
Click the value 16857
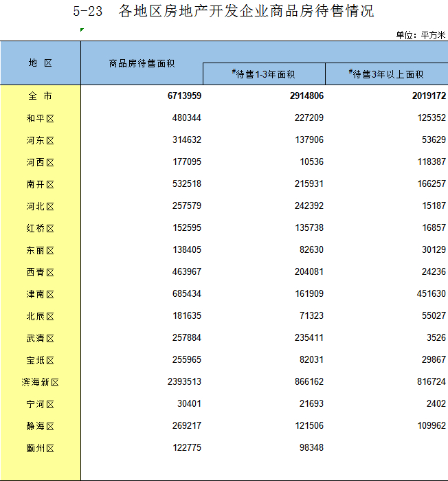[x=434, y=228]
